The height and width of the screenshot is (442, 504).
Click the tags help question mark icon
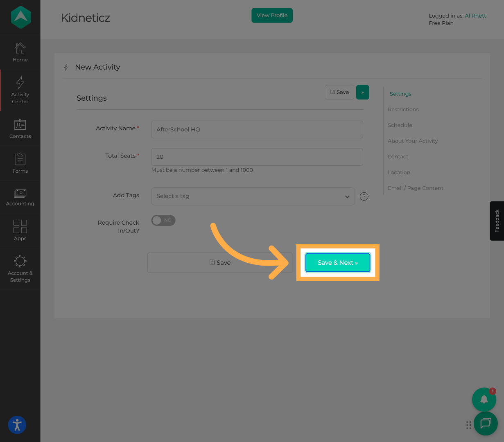tap(364, 196)
